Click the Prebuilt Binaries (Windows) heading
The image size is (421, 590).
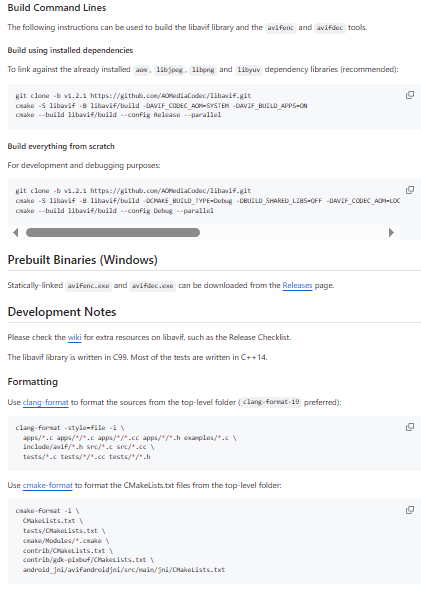click(x=82, y=260)
